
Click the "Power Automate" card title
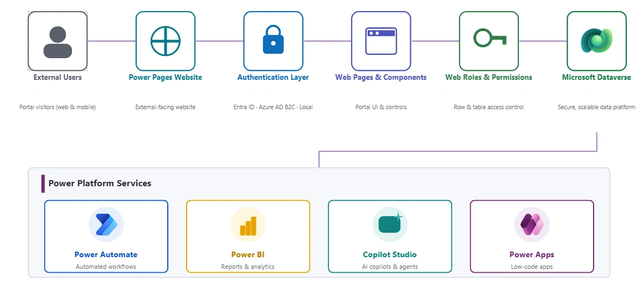point(106,255)
